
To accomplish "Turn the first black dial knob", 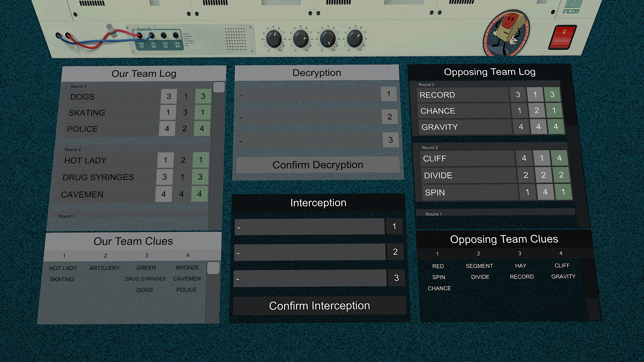I will coord(274,39).
